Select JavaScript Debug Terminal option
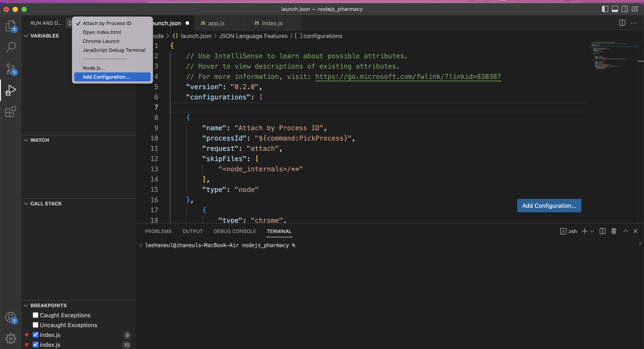The image size is (644, 349). pyautogui.click(x=112, y=50)
